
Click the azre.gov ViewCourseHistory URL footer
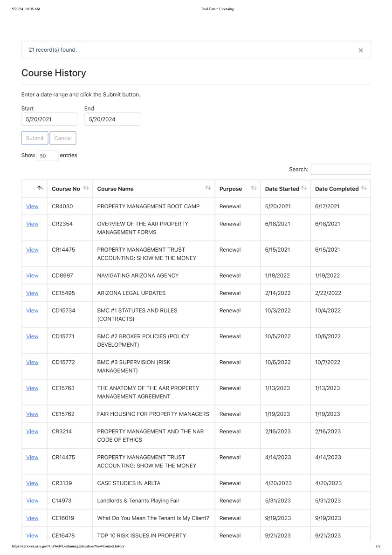point(68,546)
